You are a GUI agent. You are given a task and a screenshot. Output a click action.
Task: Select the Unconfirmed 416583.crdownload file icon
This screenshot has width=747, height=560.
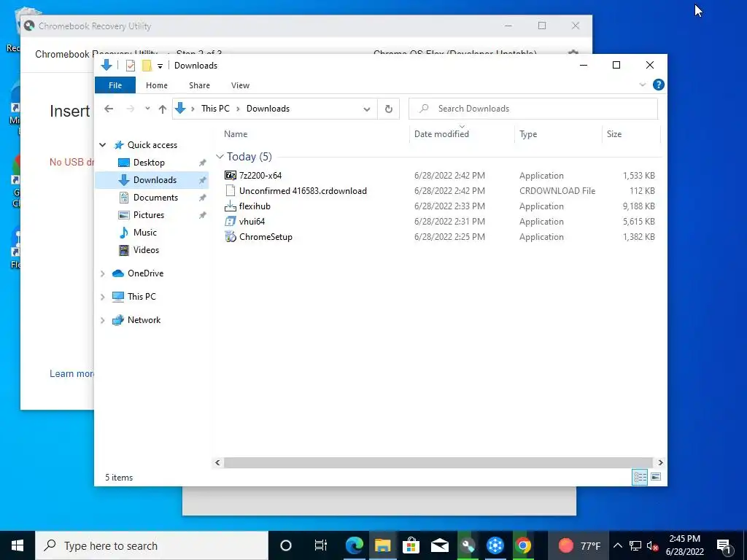point(230,190)
